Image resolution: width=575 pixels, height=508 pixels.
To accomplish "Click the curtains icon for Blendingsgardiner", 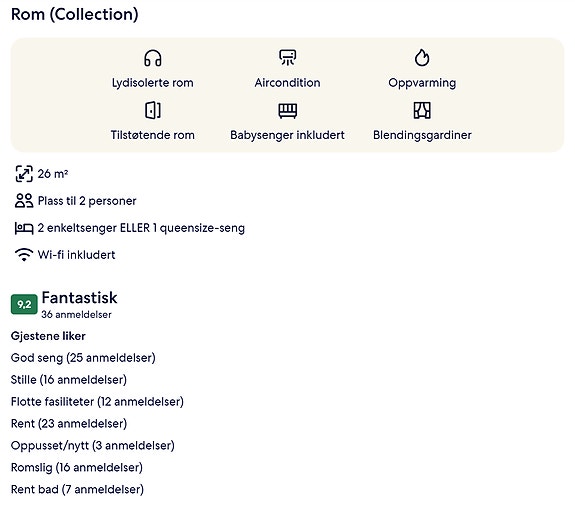I will tap(422, 110).
